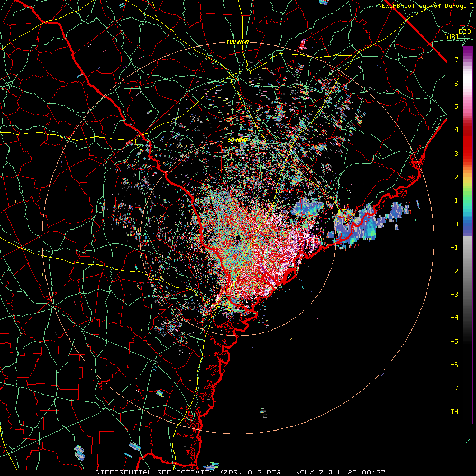The image size is (476, 476).
Task: Click the "6" value on the color scale
Action: (x=456, y=83)
